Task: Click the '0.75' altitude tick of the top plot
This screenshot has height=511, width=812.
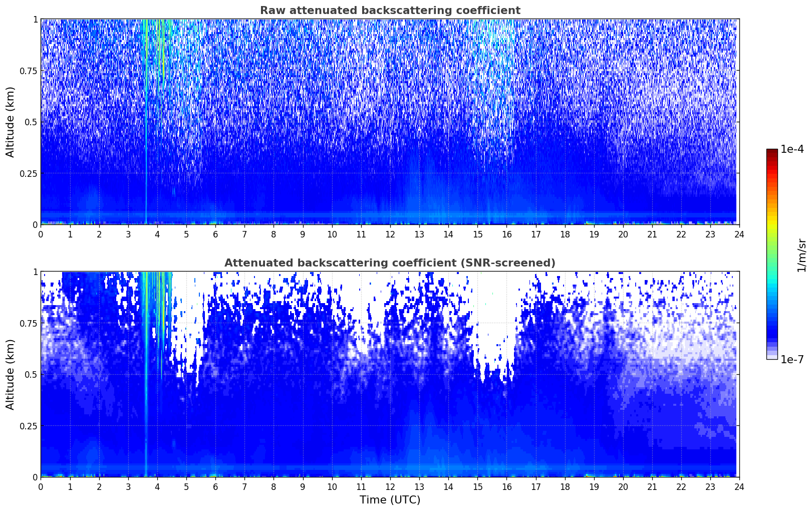Action: point(29,71)
